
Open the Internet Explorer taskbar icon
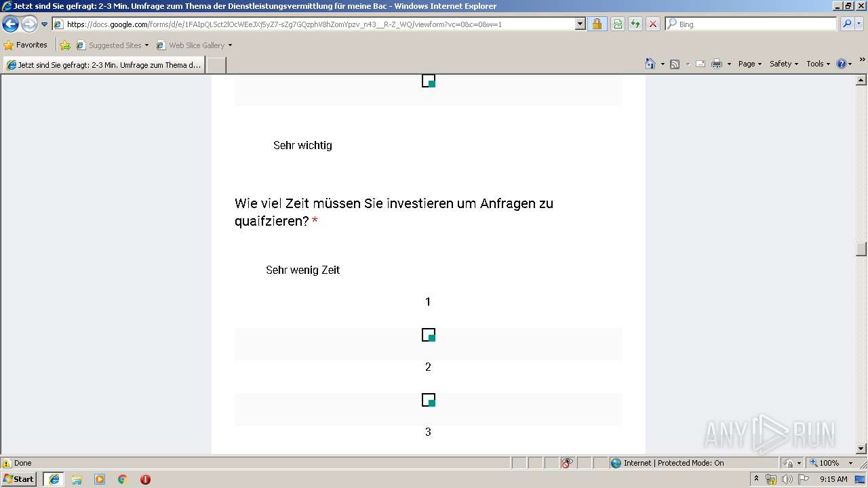(x=54, y=479)
